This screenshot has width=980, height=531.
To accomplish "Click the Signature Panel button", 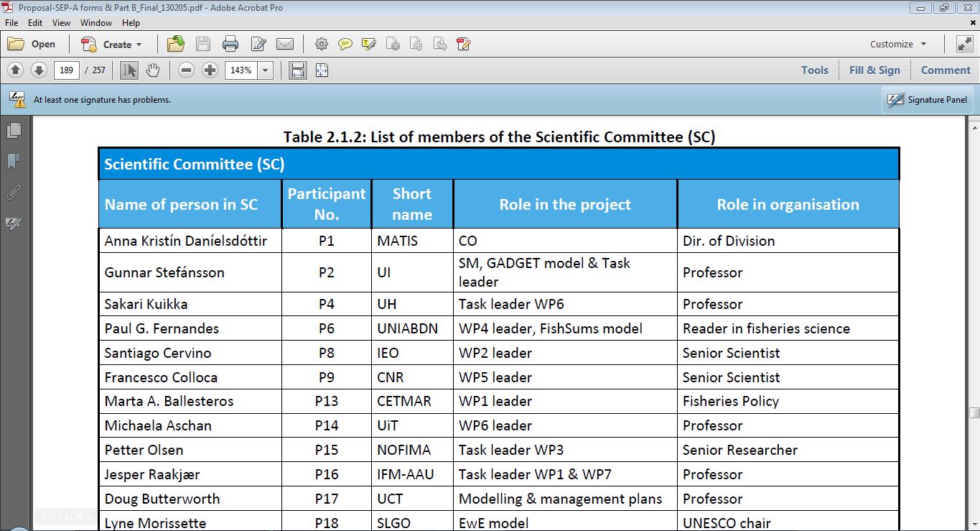I will click(928, 100).
